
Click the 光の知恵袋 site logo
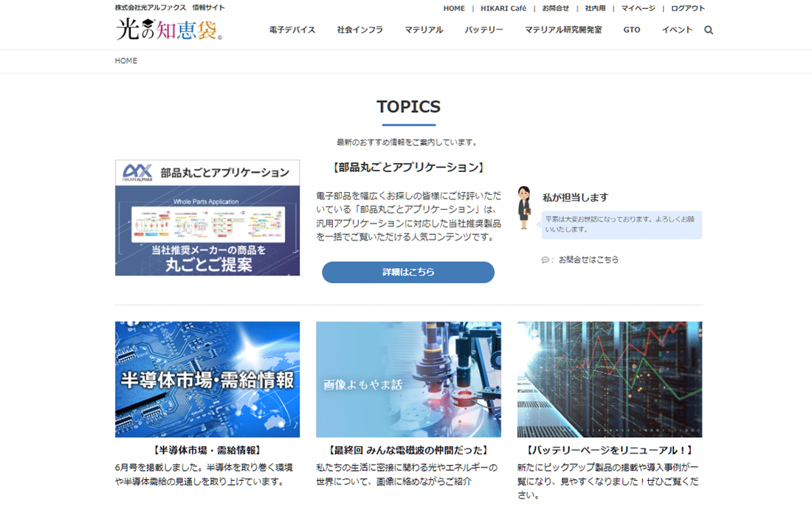point(169,29)
